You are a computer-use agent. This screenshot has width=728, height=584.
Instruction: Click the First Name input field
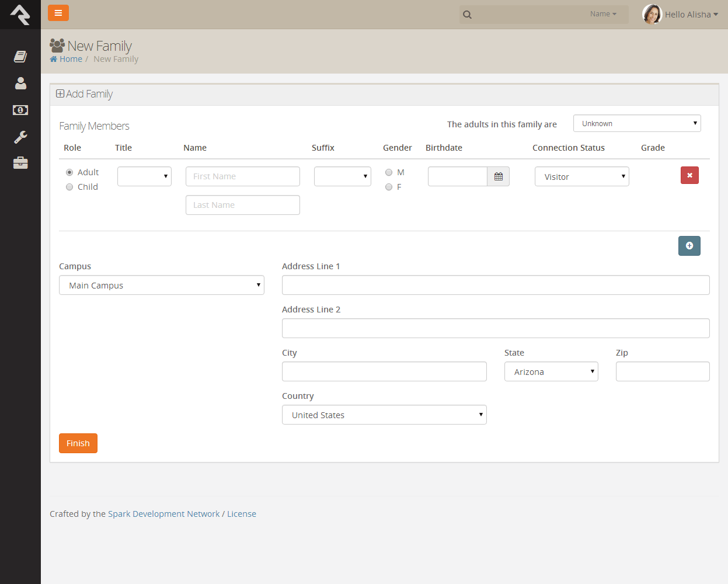click(x=243, y=176)
